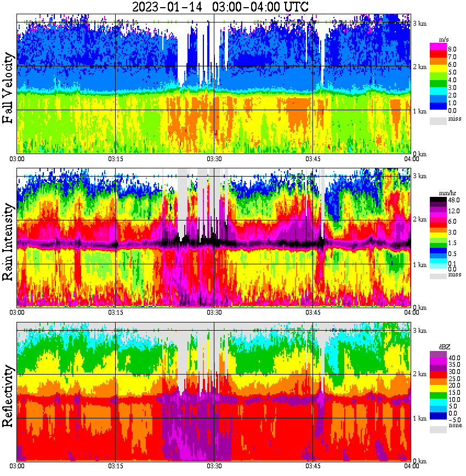Select the 03:30 tick under Fall Velocity panel
The image size is (466, 476).
tap(214, 159)
